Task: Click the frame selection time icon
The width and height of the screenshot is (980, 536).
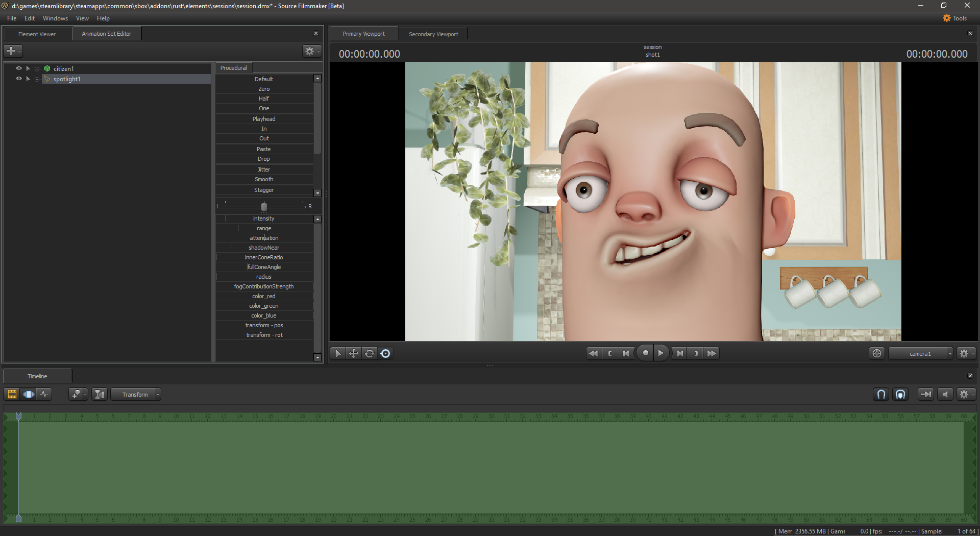Action: coord(100,394)
